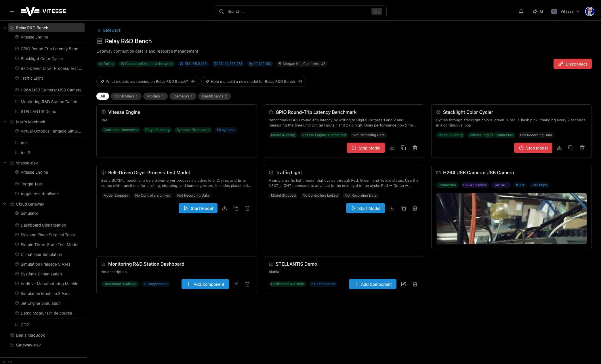Select Virtual Octopus Tentacle Simulation in sidebar
This screenshot has height=364, width=601.
tap(49, 131)
